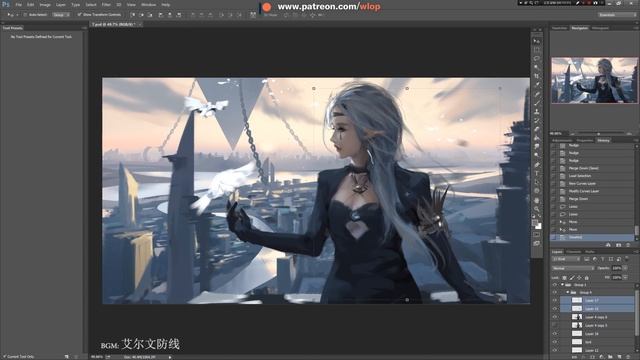
Task: Click the background color swatch
Action: [539, 226]
